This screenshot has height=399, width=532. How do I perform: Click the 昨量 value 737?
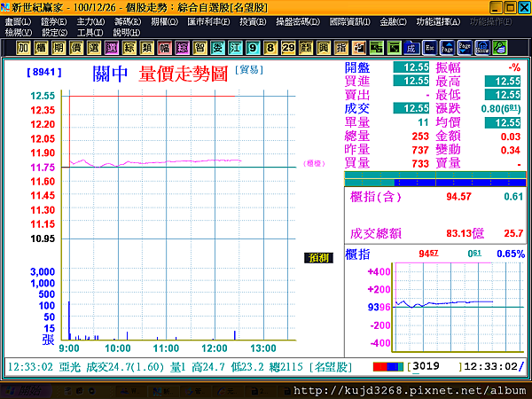point(420,150)
